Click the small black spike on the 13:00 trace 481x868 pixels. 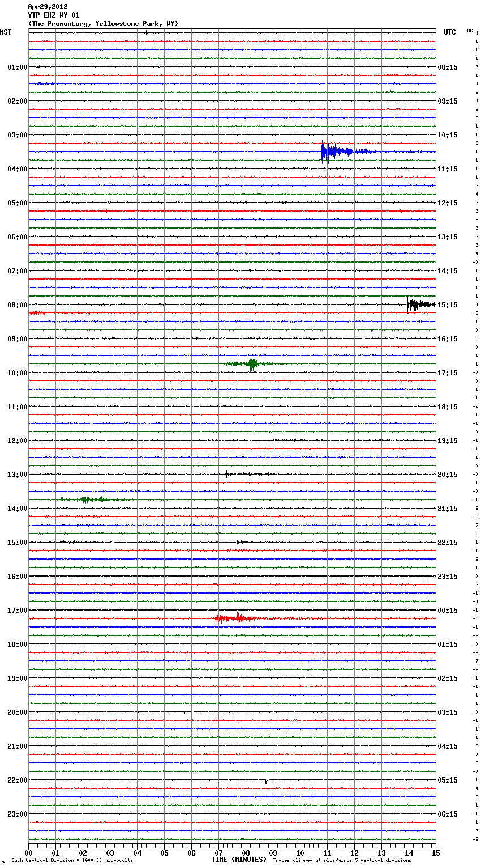pyautogui.click(x=227, y=474)
